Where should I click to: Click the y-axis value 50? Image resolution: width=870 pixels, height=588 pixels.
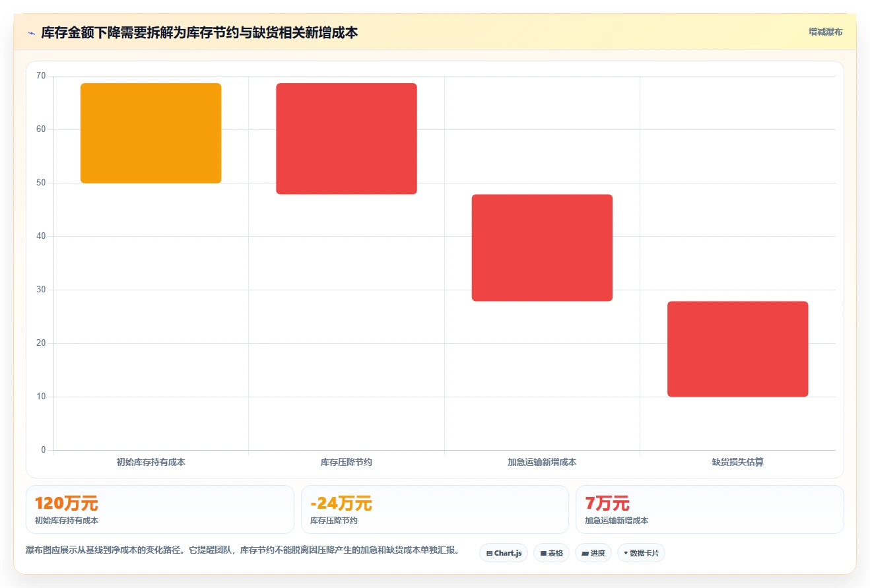pos(41,183)
